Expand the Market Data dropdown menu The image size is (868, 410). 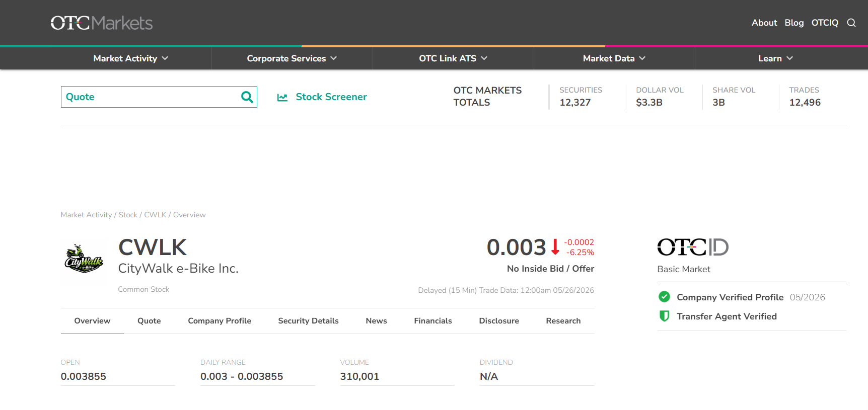click(614, 58)
